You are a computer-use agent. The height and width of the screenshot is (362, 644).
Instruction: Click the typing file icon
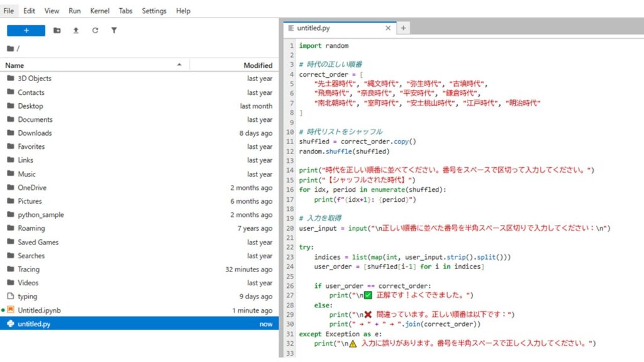[11, 296]
